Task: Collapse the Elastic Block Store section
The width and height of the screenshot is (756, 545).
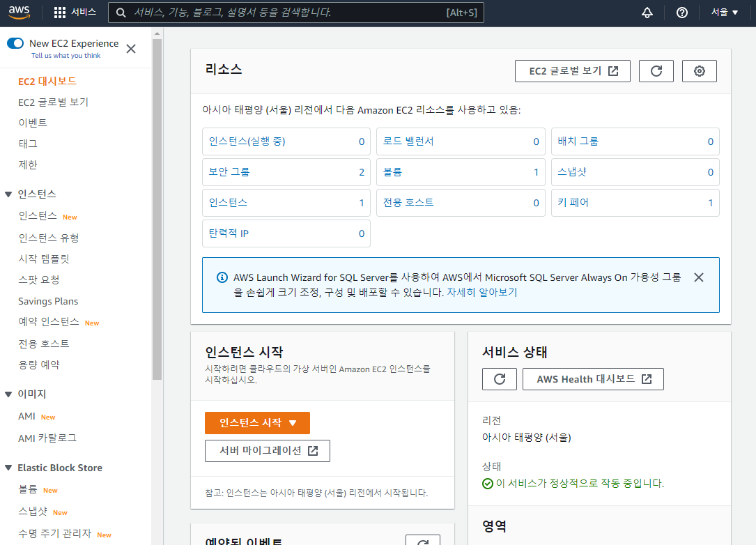Action: point(8,468)
